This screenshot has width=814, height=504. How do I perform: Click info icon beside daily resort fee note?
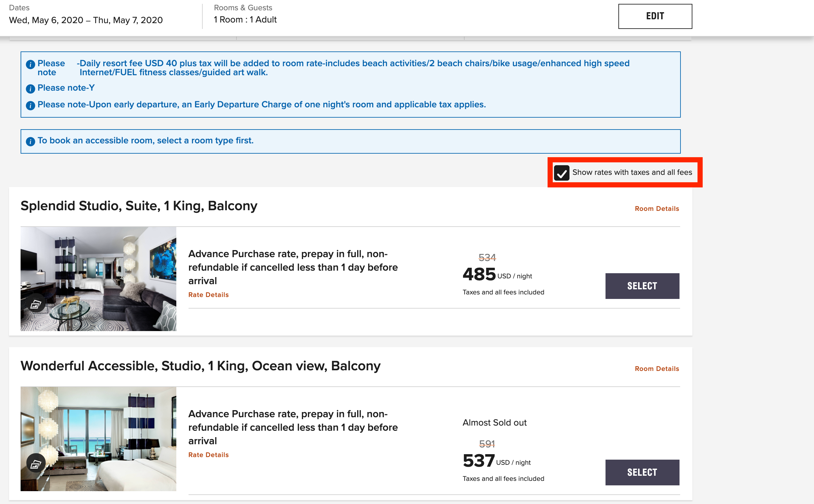point(30,64)
